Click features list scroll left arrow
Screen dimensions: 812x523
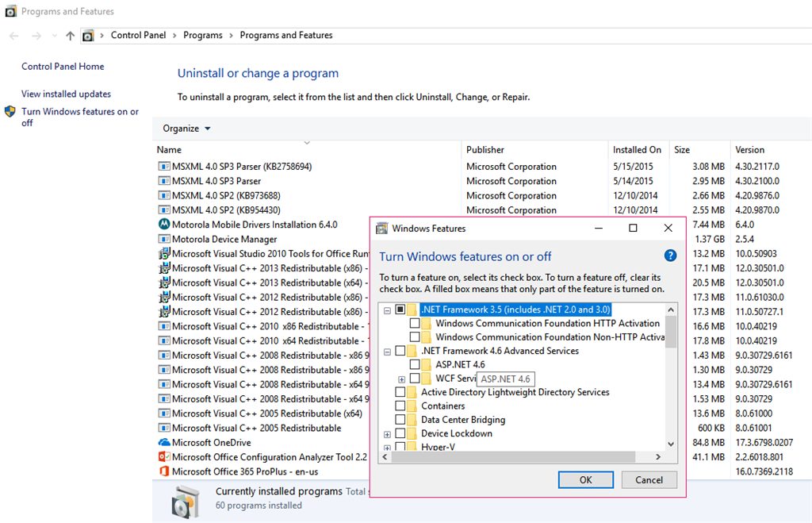(x=385, y=456)
